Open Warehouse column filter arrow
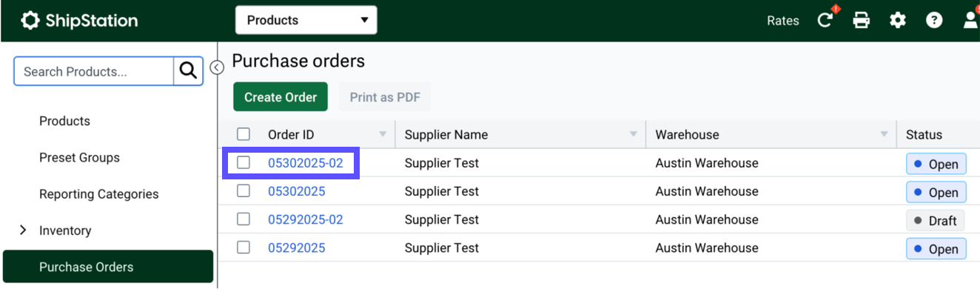This screenshot has width=980, height=295. pyautogui.click(x=885, y=135)
